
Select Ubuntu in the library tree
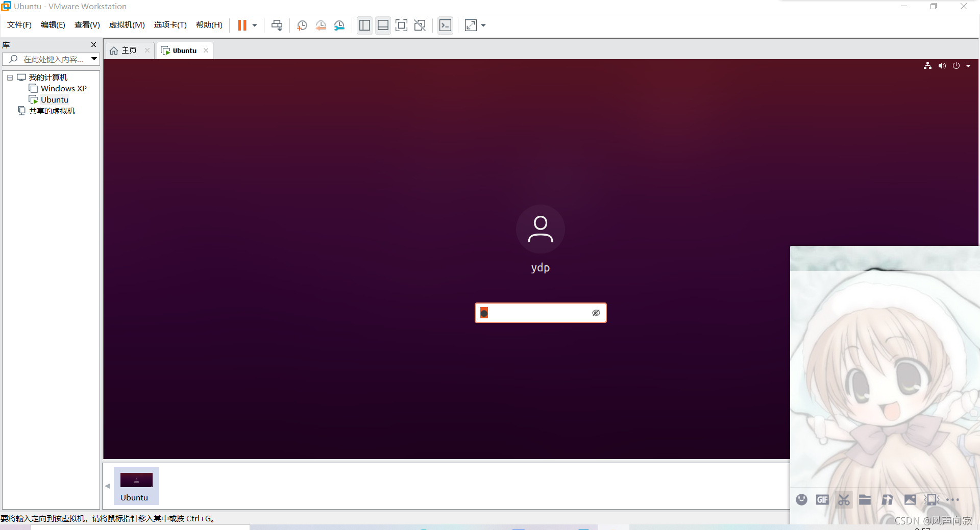pyautogui.click(x=55, y=99)
